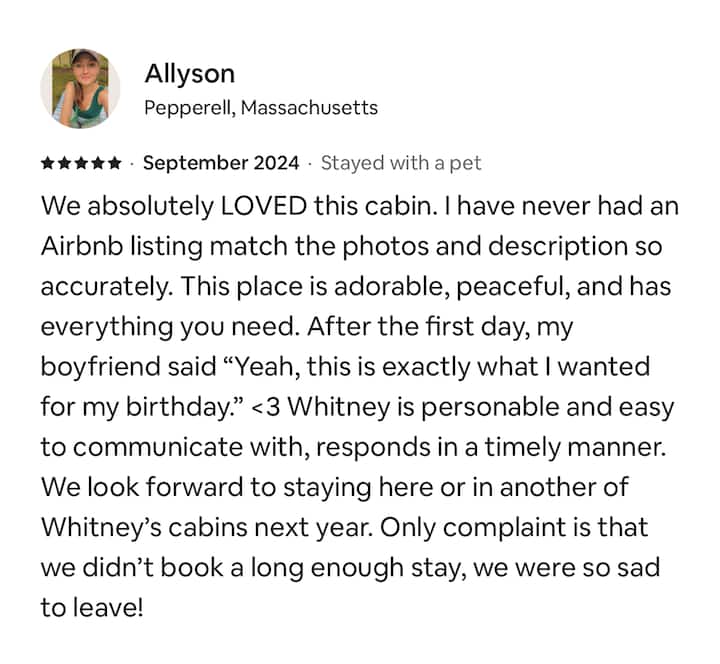Select the 'Stayed with a pet' label
Viewport: 720px width, 664px height.
(400, 163)
